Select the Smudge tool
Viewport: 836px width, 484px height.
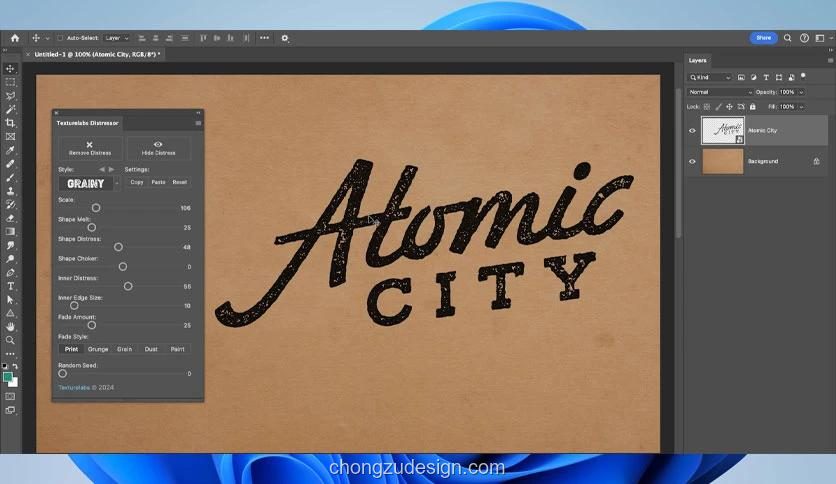[x=10, y=246]
